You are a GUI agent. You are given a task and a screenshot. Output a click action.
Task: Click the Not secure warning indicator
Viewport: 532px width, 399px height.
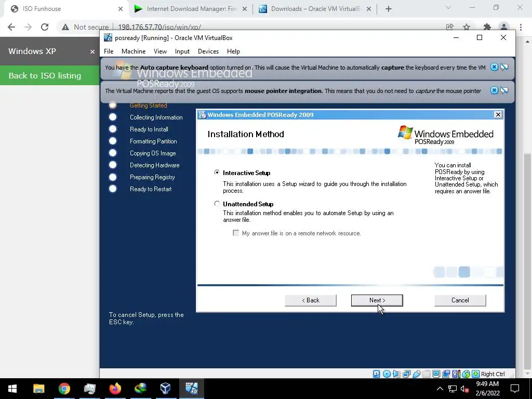(85, 27)
